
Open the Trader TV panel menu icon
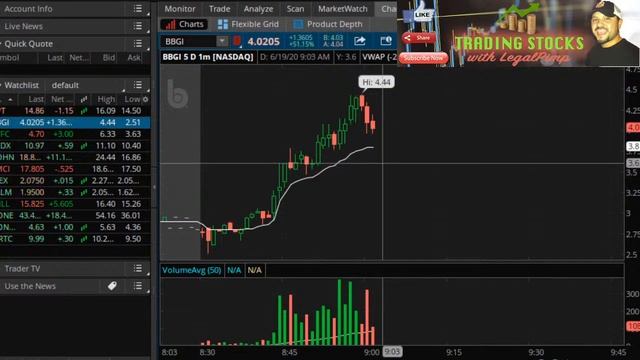click(x=138, y=268)
